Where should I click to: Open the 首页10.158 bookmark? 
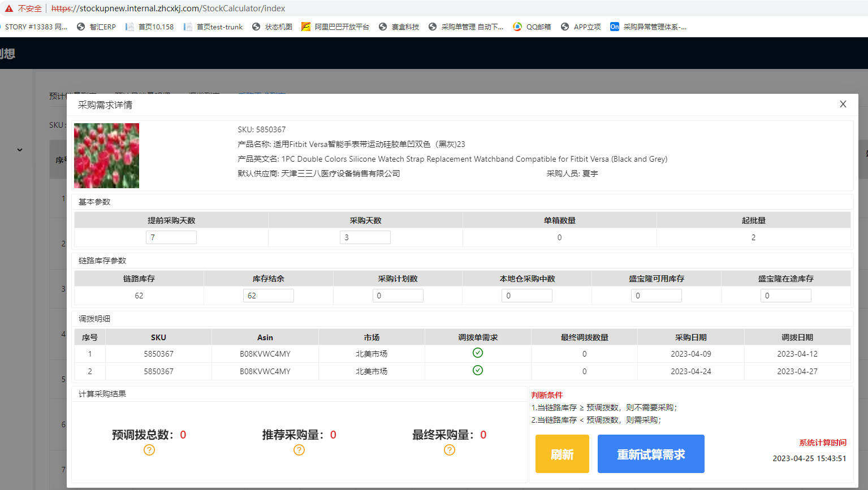[x=149, y=27]
